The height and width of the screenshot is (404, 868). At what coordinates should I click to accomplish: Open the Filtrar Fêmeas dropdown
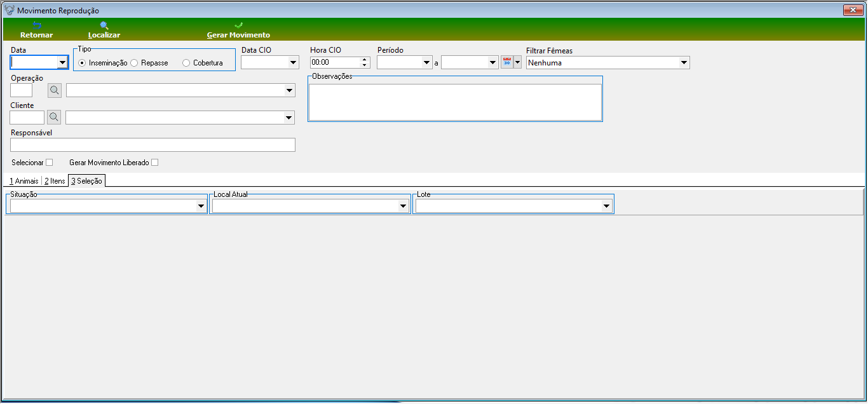pos(684,62)
